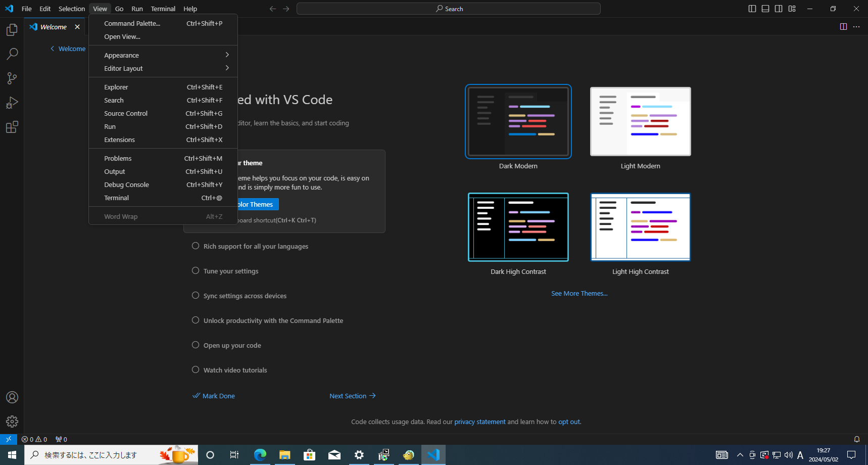Select Output from the View menu
This screenshot has height=465, width=868.
pyautogui.click(x=114, y=171)
